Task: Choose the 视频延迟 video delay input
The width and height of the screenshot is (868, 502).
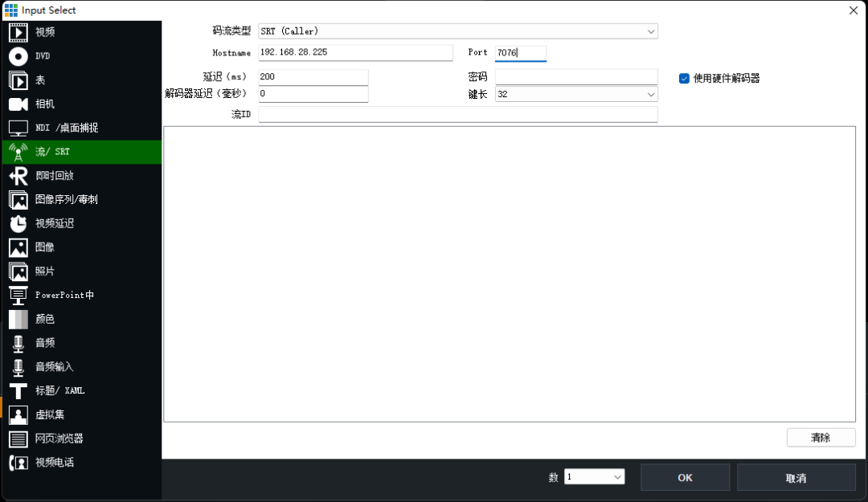Action: pos(52,223)
